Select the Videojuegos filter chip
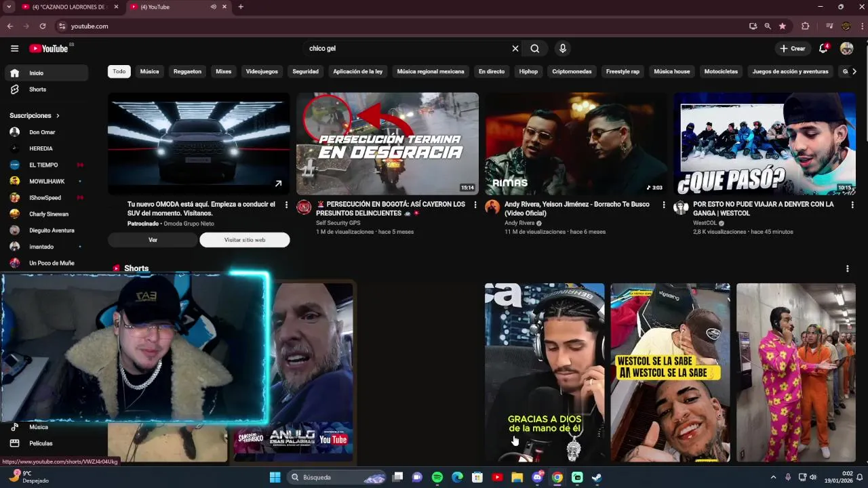This screenshot has height=488, width=868. 262,71
